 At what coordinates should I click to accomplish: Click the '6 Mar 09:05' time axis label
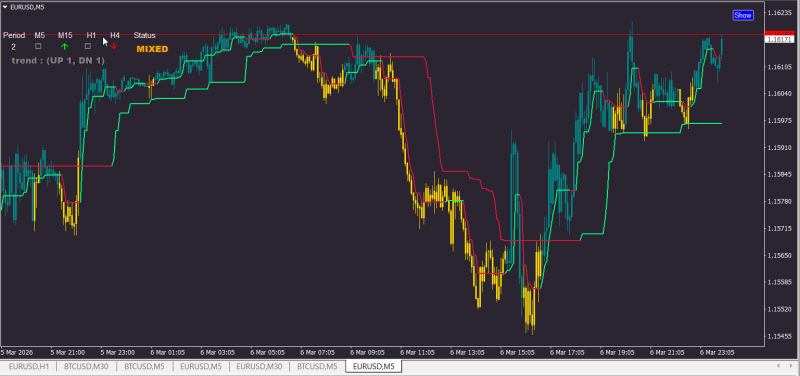367,353
